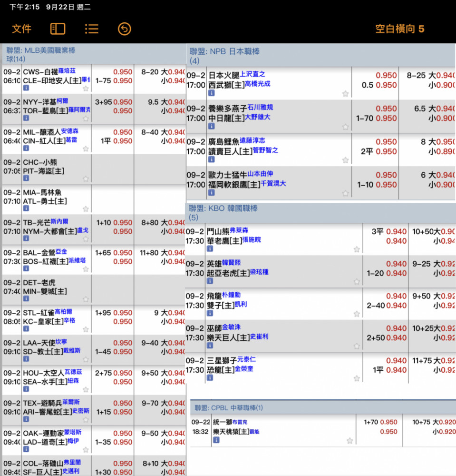Screen dimensions: 456x476
Task: Select the document title 空白橫向 5
Action: (399, 29)
